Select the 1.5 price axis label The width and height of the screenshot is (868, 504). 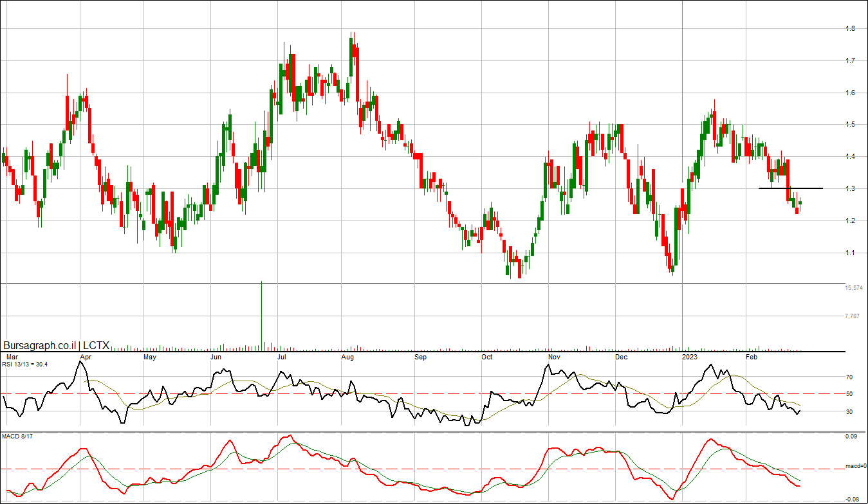click(x=850, y=125)
